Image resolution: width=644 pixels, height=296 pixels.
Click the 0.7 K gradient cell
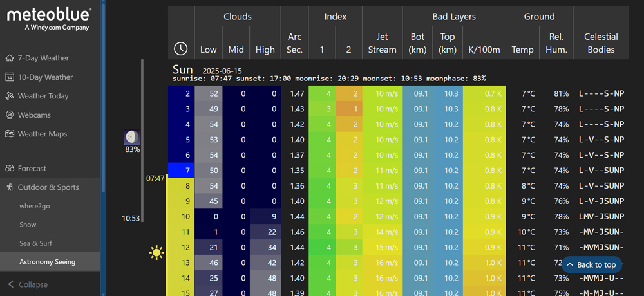coord(484,93)
